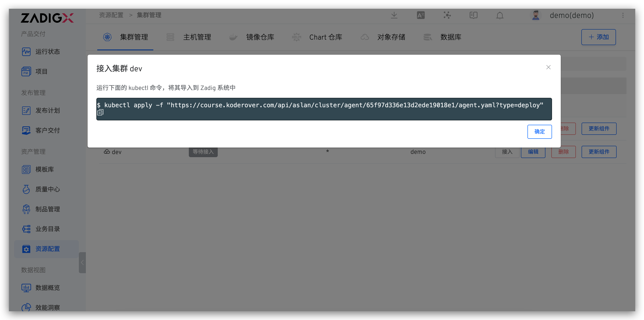Screen dimensions: 644x320
Task: Open the user avatar menu
Action: (535, 15)
